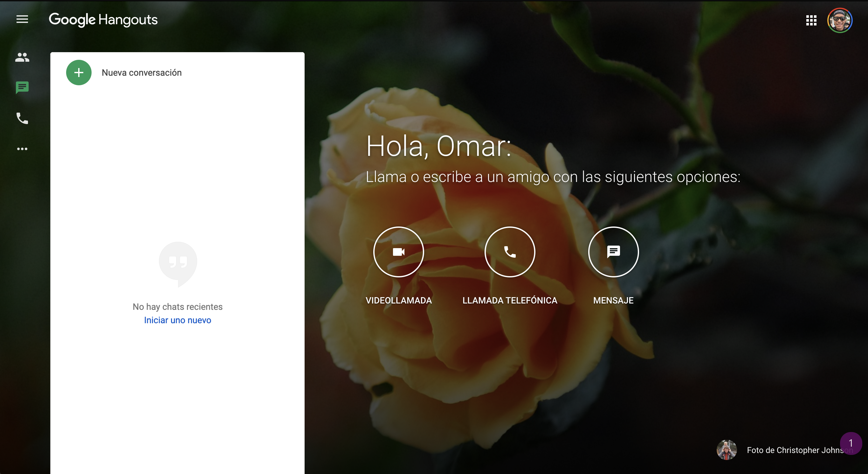Click the MENSAJE label

(613, 300)
